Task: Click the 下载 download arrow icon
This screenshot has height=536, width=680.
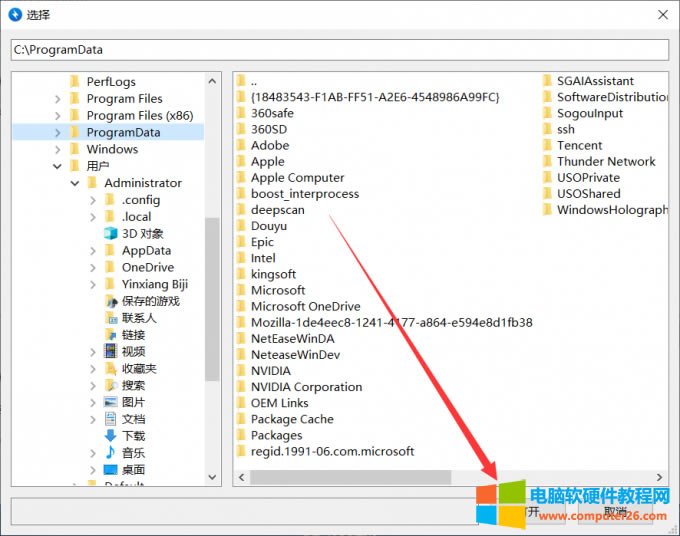Action: tap(110, 436)
